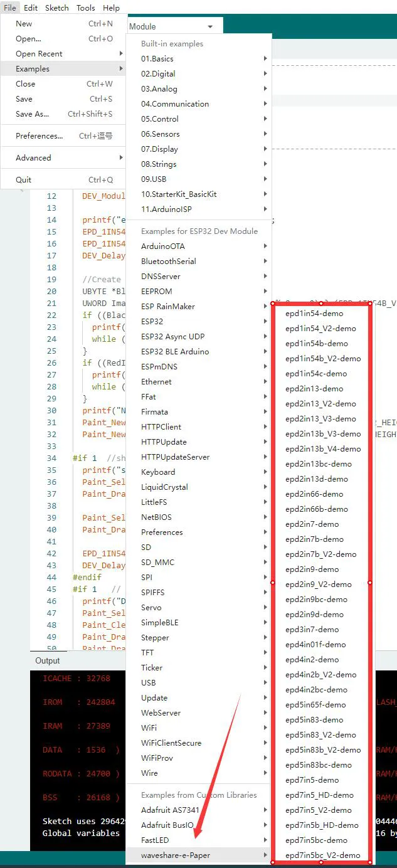The image size is (397, 868).
Task: Expand 03.Analog examples
Action: coord(199,89)
